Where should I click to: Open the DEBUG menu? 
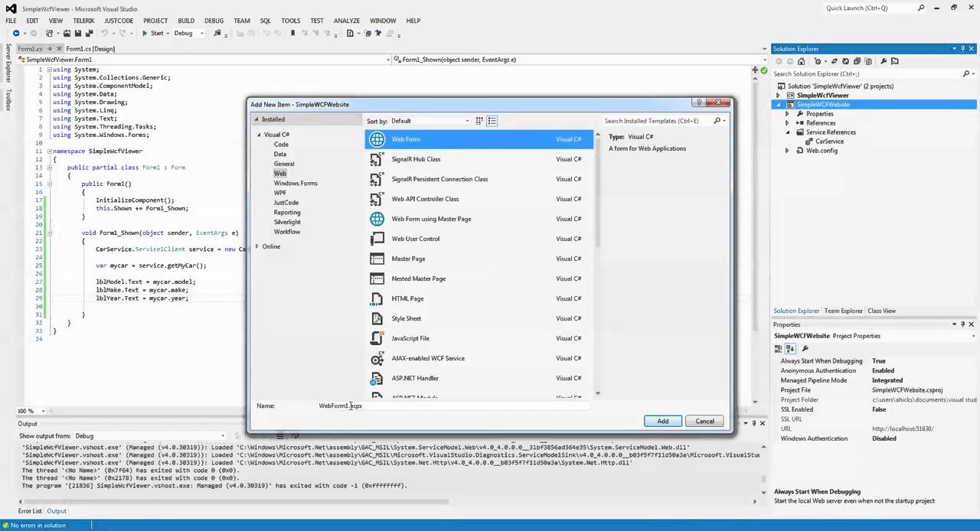(214, 21)
